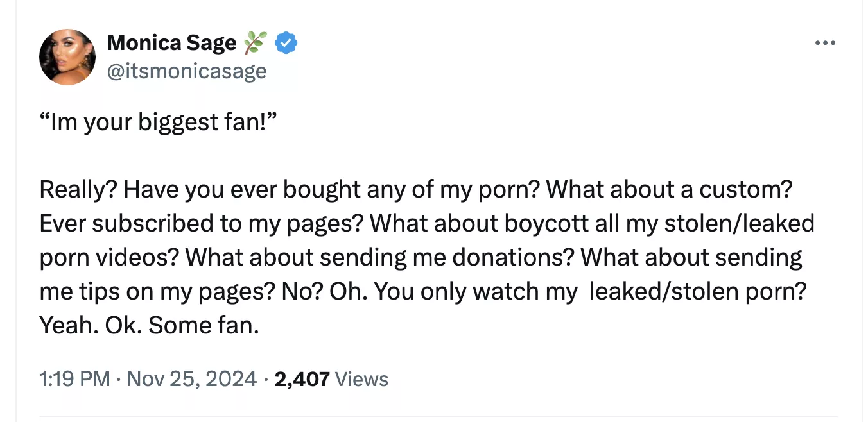Click the blue verified checkmark badge

(286, 44)
